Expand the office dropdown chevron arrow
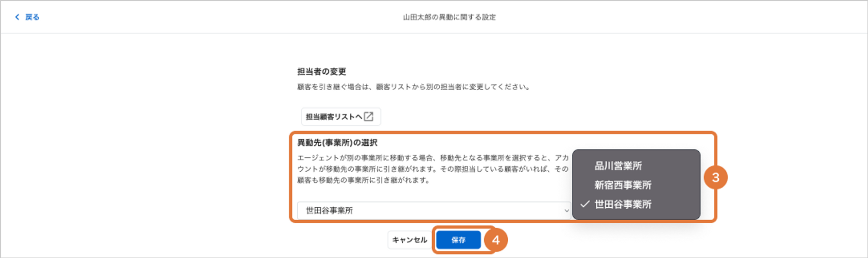868x258 pixels. (x=566, y=211)
